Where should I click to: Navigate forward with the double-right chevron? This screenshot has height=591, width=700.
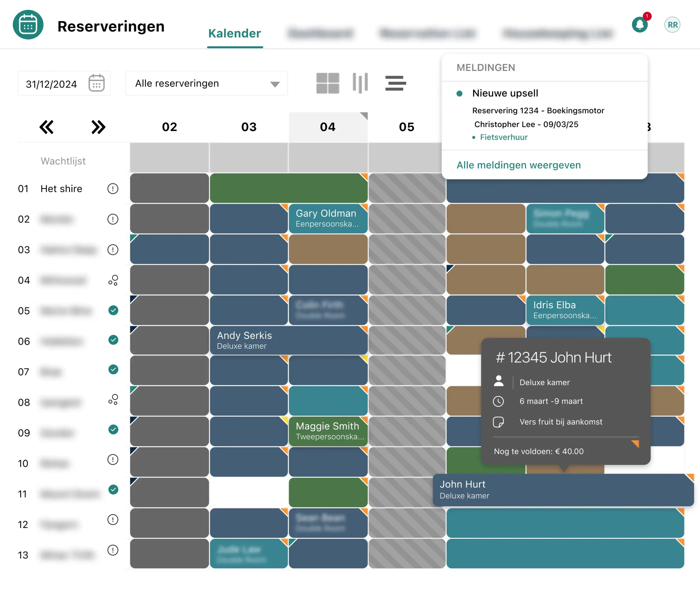98,127
